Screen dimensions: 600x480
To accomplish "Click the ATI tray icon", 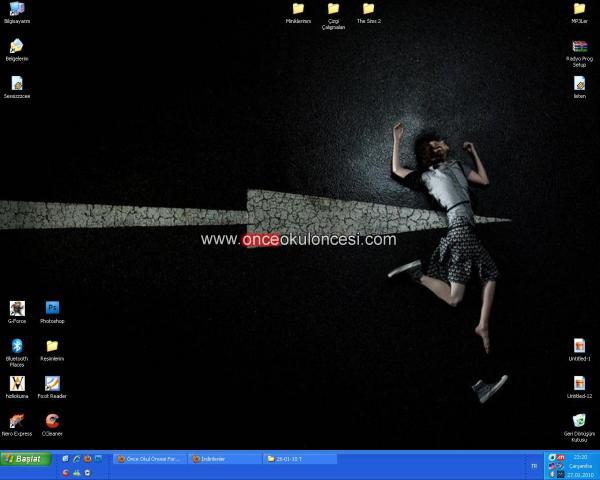I will pos(561,457).
